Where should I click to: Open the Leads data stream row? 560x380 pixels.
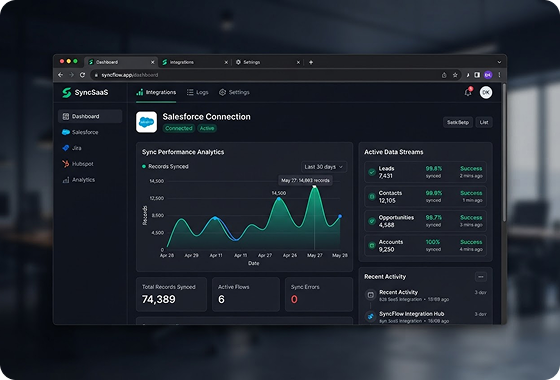(425, 172)
